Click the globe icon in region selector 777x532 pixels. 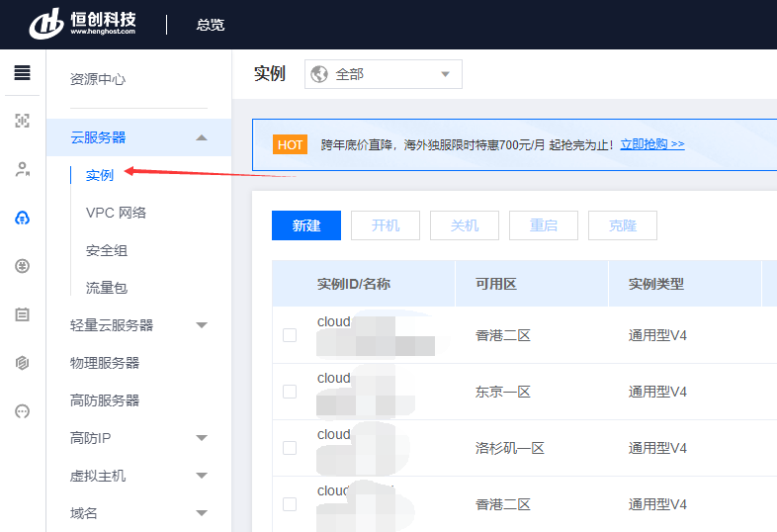(319, 74)
